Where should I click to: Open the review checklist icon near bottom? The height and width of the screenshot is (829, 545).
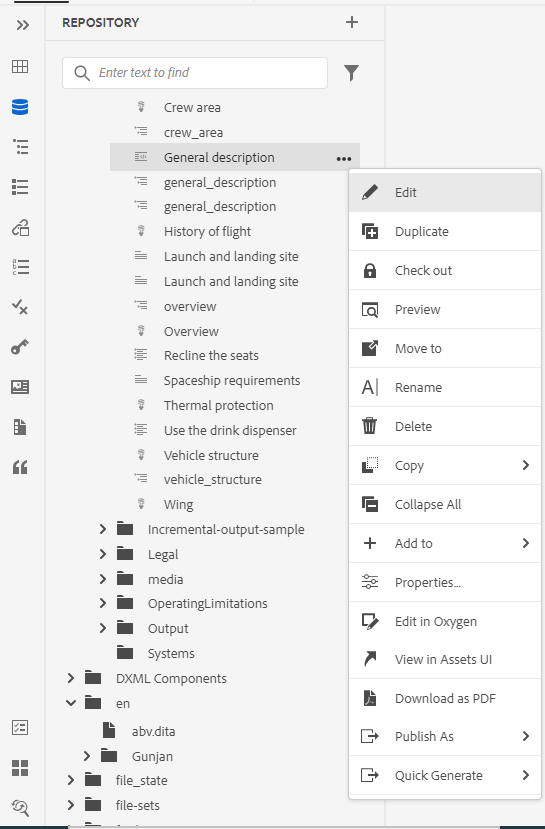20,728
